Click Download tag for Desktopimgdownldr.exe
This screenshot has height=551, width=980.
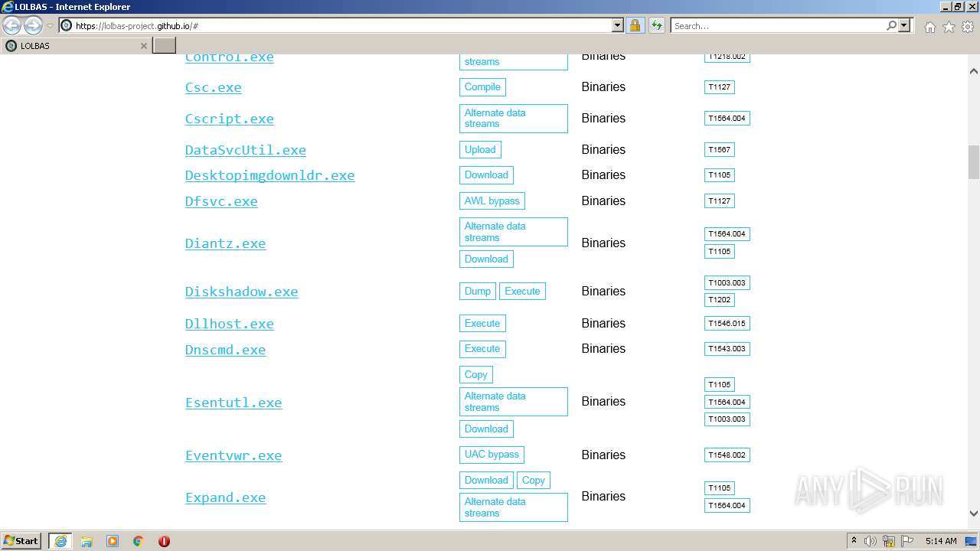click(x=486, y=175)
